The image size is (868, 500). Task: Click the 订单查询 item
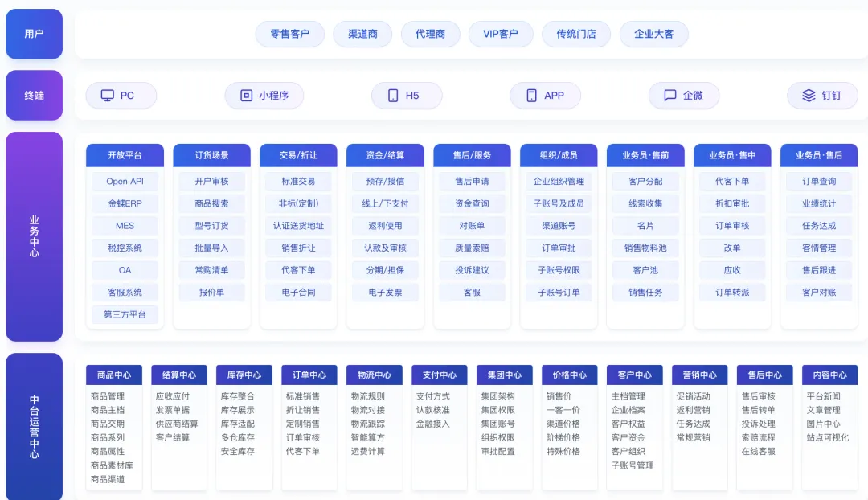[819, 181]
